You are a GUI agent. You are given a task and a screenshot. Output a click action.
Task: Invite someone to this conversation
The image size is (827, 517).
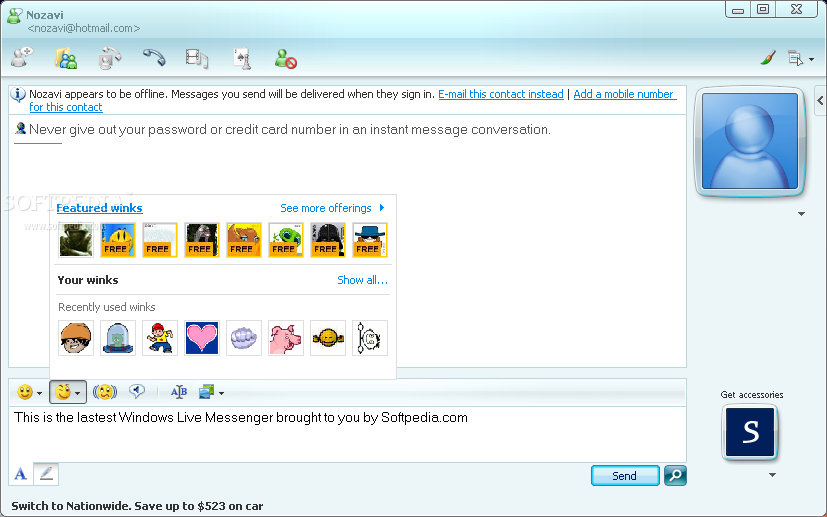22,58
